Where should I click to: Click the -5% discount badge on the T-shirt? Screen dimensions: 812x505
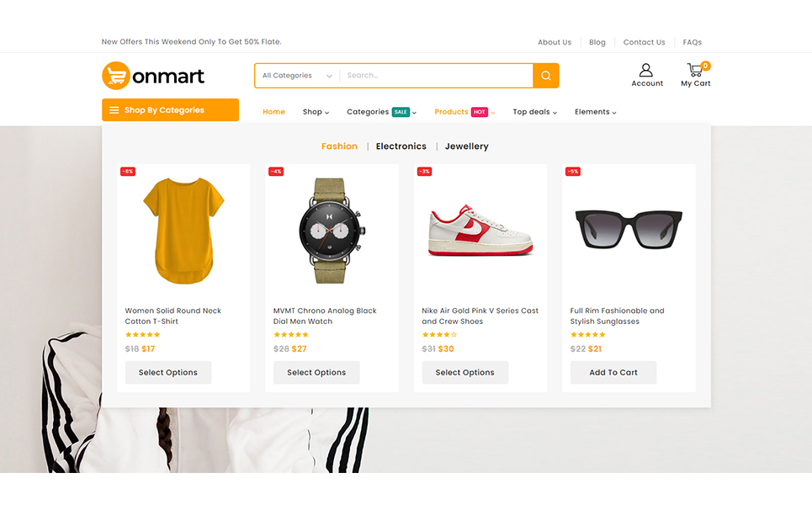pyautogui.click(x=127, y=172)
